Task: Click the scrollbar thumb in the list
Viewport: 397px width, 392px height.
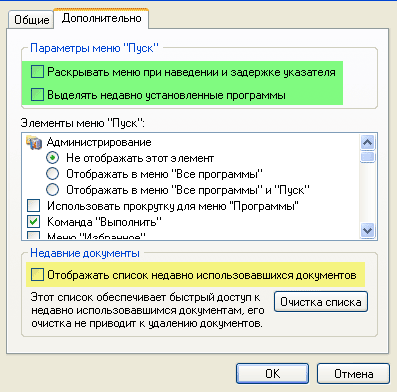Action: pos(367,157)
